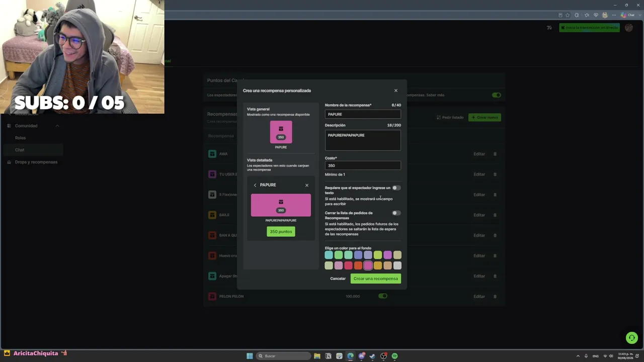Click Editar for the AWA reward
The height and width of the screenshot is (362, 644).
479,154
